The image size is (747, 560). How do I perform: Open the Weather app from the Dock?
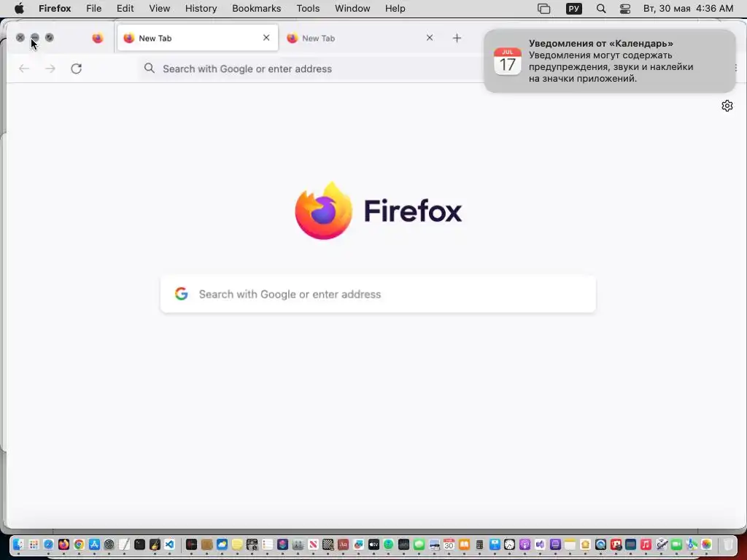click(222, 544)
